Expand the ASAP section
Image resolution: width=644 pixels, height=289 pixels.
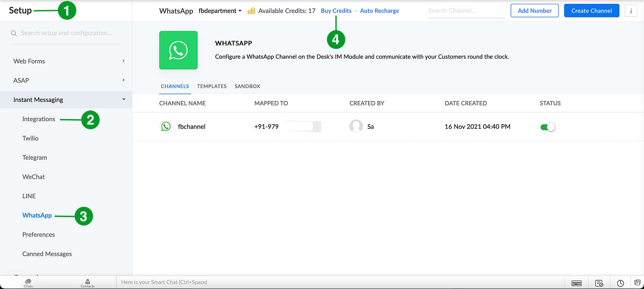coord(66,80)
